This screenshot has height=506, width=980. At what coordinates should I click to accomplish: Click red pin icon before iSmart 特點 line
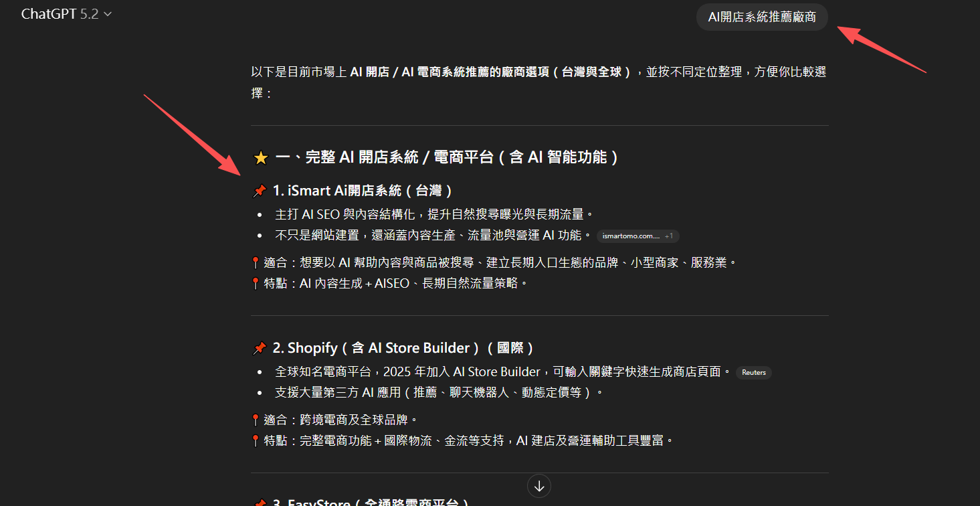[x=255, y=284]
